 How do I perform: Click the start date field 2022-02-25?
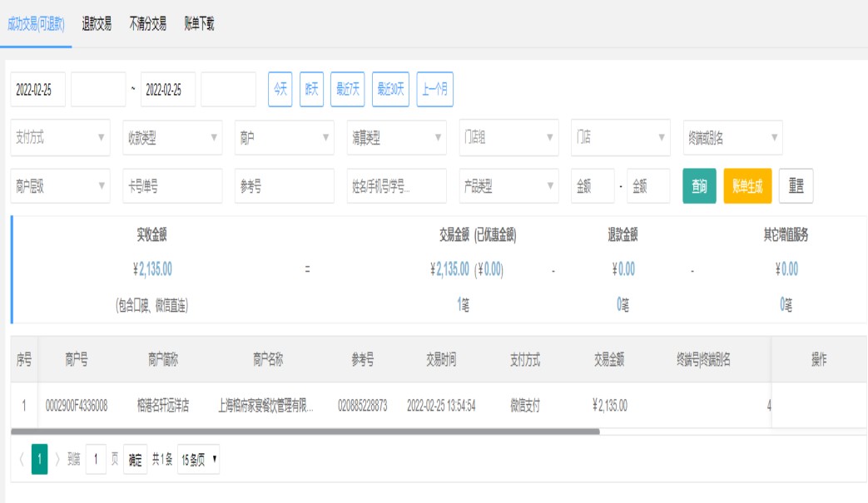[x=38, y=90]
